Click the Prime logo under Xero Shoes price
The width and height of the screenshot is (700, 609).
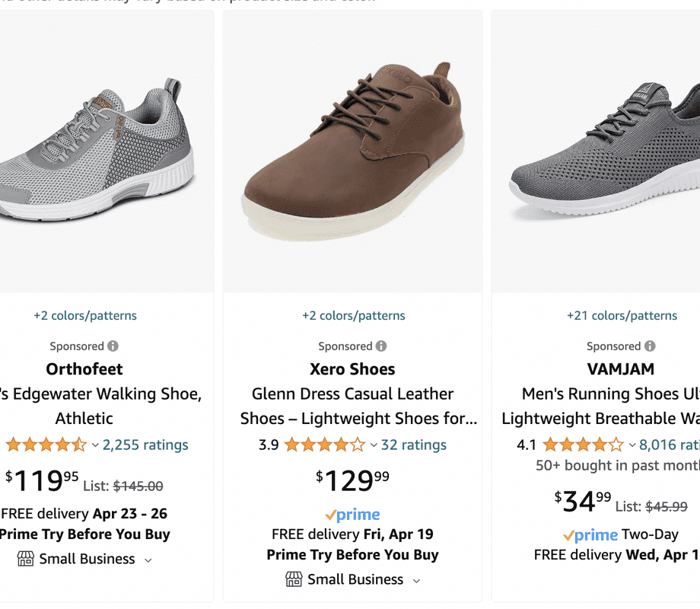click(x=352, y=515)
